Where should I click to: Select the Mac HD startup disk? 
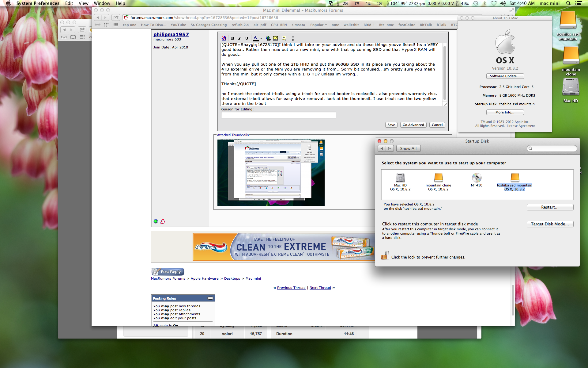pos(400,178)
